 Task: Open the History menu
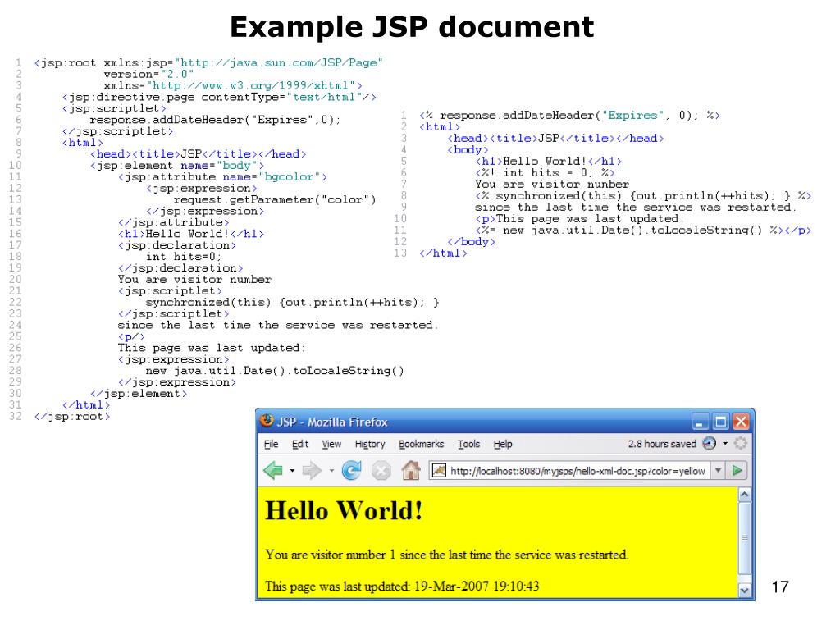point(369,444)
